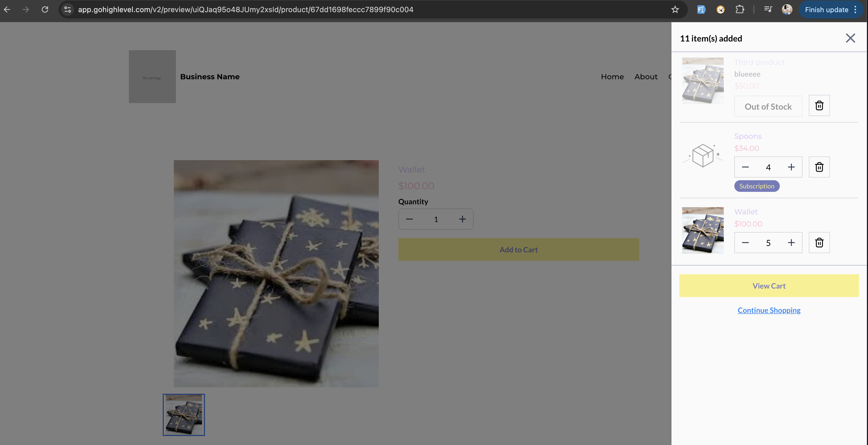
Task: Open site information icon in address bar
Action: tap(68, 10)
